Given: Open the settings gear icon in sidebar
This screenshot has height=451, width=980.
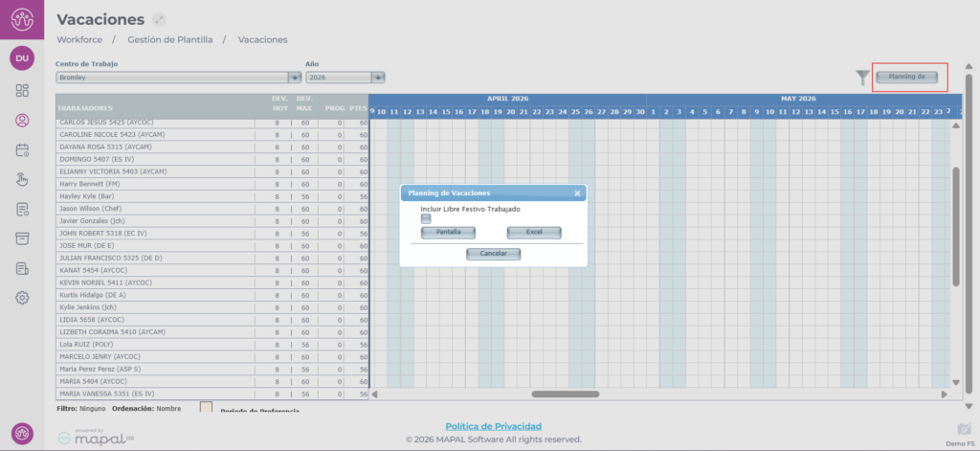Looking at the screenshot, I should (x=22, y=298).
